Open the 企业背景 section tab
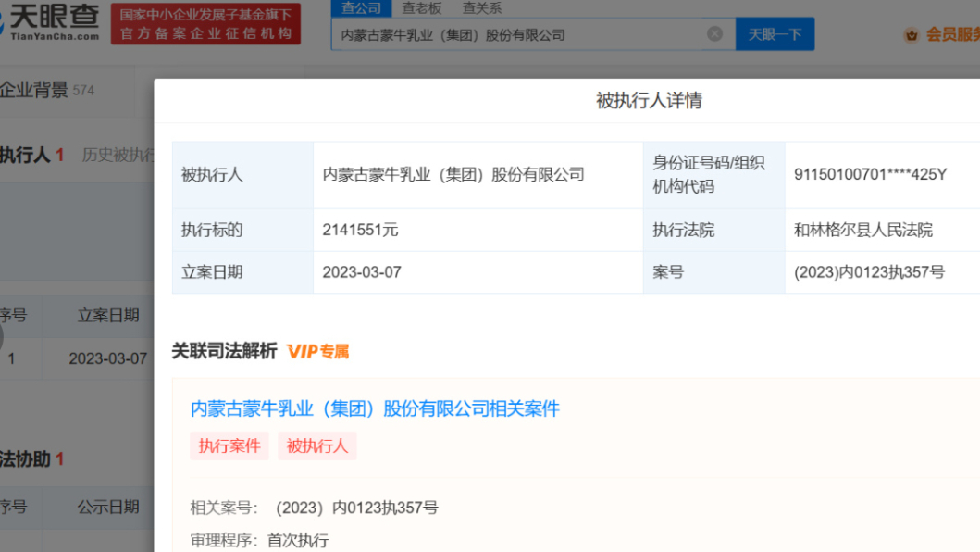980x552 pixels. [x=35, y=90]
